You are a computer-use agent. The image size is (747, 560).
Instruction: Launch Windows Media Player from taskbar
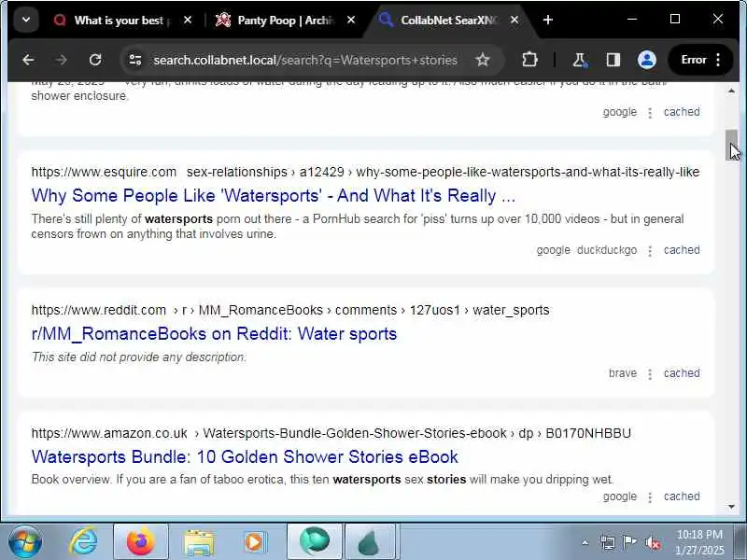coord(254,542)
